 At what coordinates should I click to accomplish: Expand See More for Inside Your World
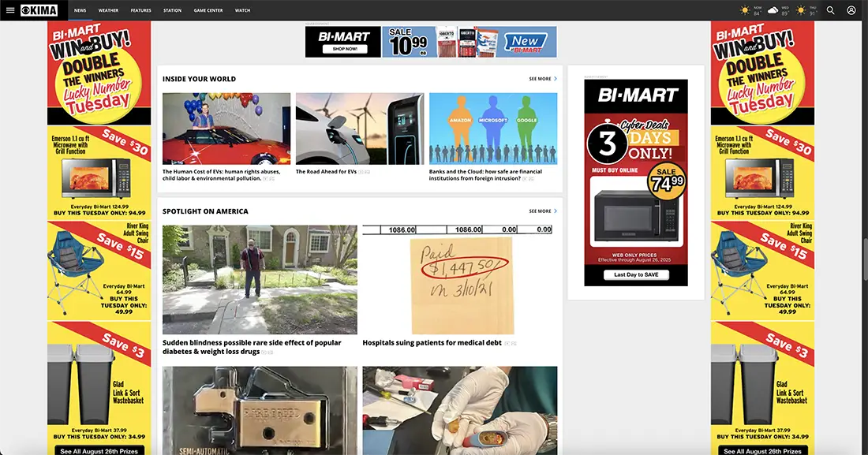point(543,79)
